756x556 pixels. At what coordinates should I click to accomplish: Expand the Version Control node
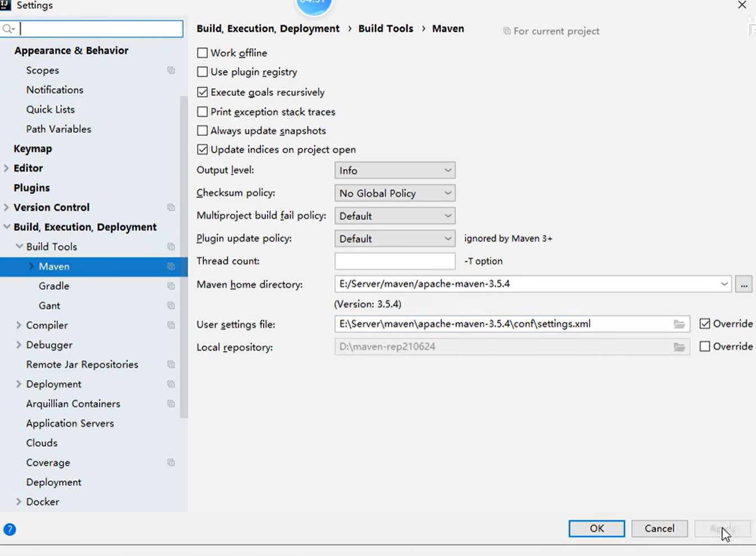(x=6, y=207)
